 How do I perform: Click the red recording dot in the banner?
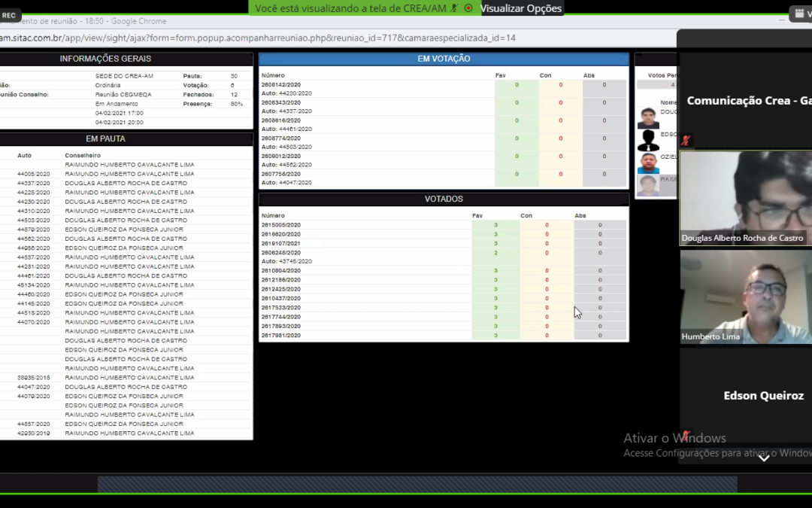coord(468,8)
